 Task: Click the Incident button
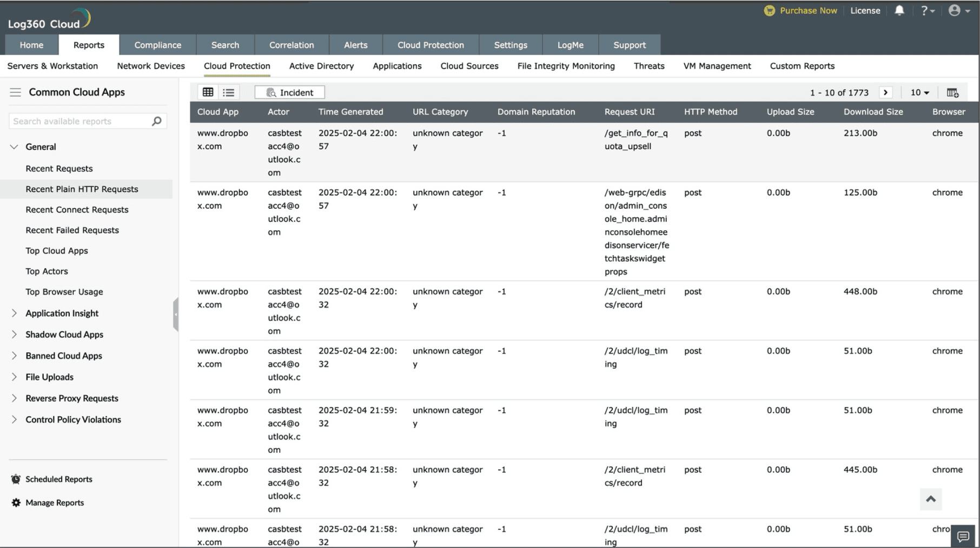coord(290,92)
